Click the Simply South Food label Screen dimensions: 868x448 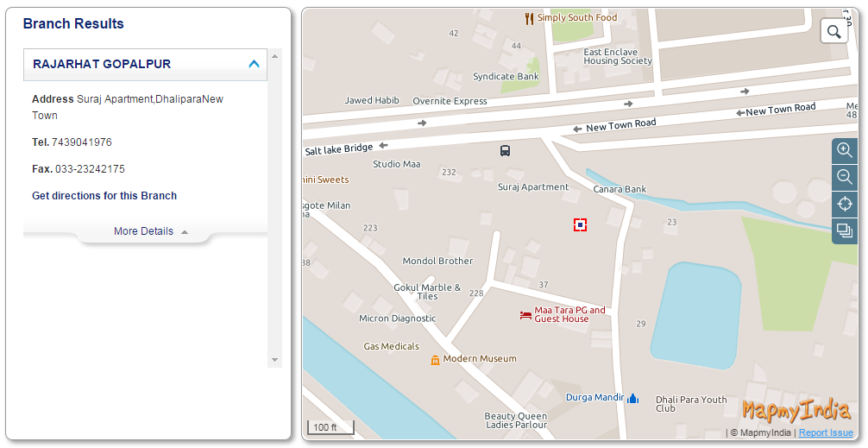click(x=577, y=18)
